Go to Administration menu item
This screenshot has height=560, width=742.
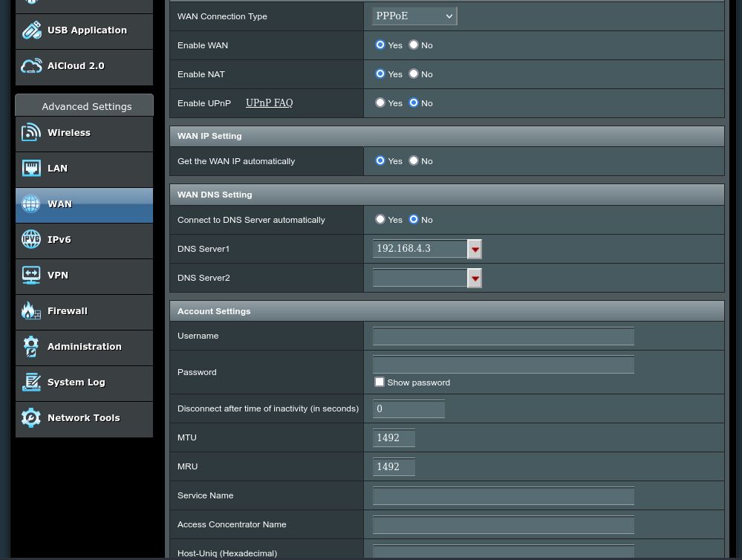click(84, 347)
